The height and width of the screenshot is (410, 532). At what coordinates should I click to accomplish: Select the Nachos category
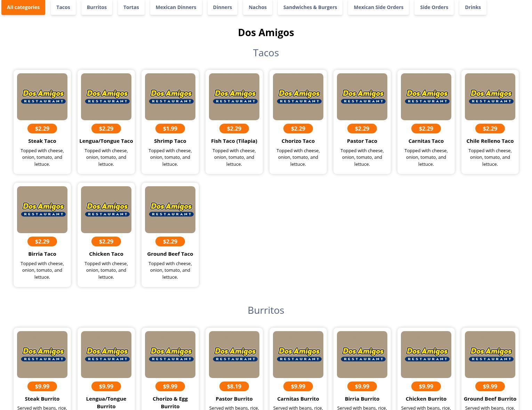(258, 7)
